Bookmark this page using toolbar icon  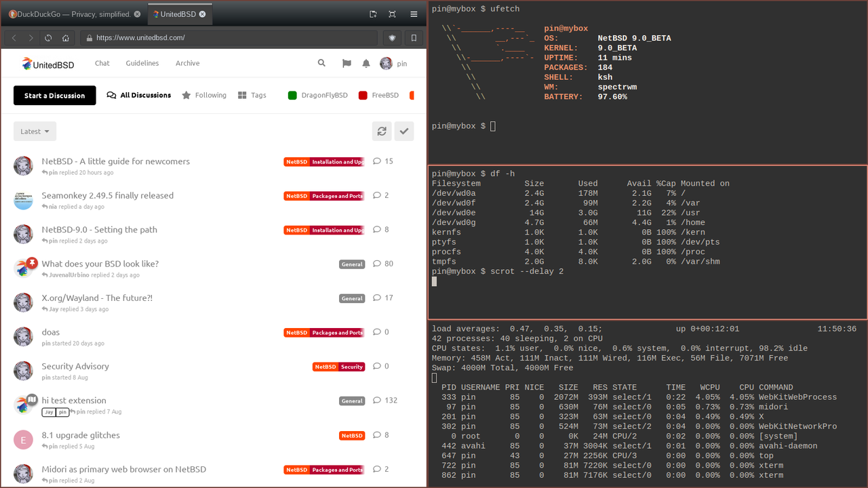click(x=414, y=38)
